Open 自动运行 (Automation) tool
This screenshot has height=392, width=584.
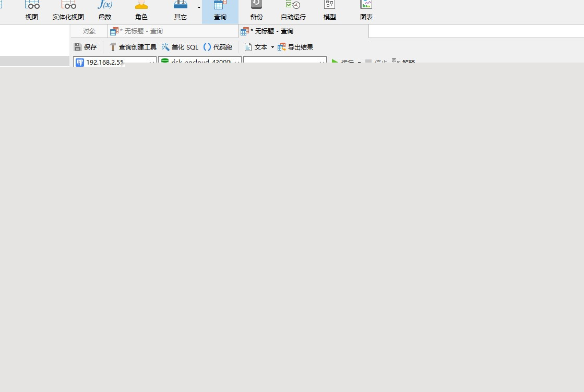coord(293,10)
